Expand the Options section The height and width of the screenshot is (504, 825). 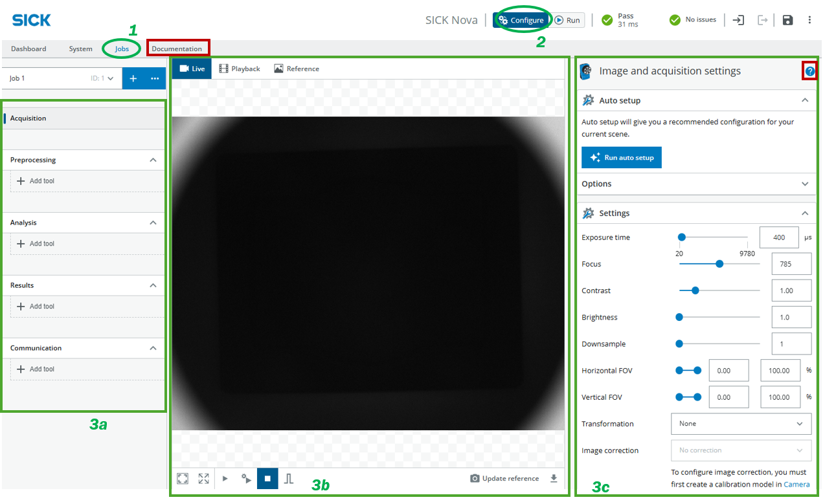pyautogui.click(x=805, y=184)
